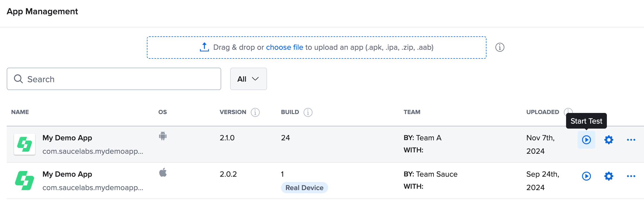
Task: Click the info icon beside BUILD header
Action: coord(308,112)
